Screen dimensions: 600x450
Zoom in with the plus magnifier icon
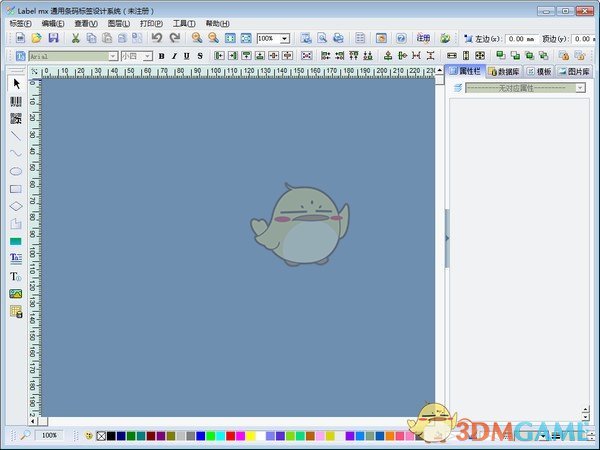coord(197,38)
